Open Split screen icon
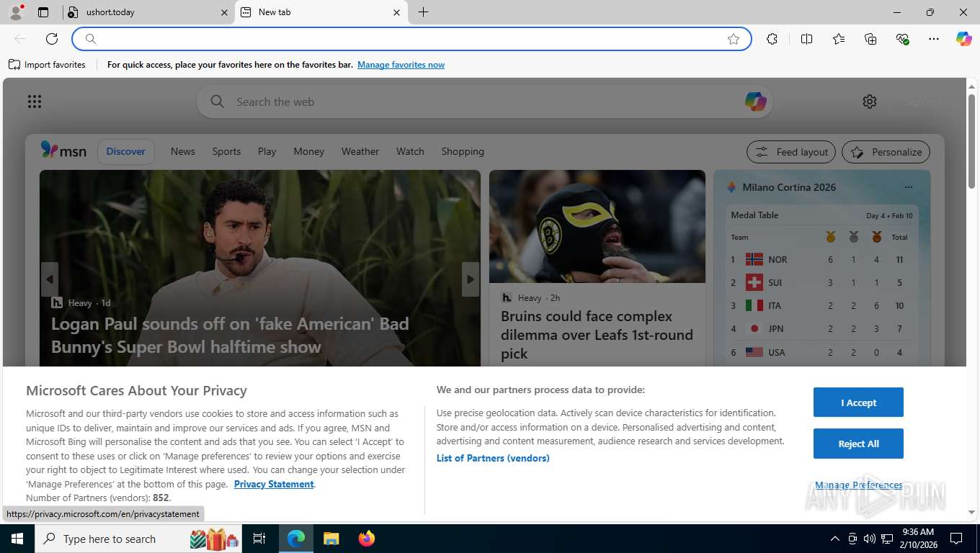Screen dimensions: 980x553 (806, 39)
